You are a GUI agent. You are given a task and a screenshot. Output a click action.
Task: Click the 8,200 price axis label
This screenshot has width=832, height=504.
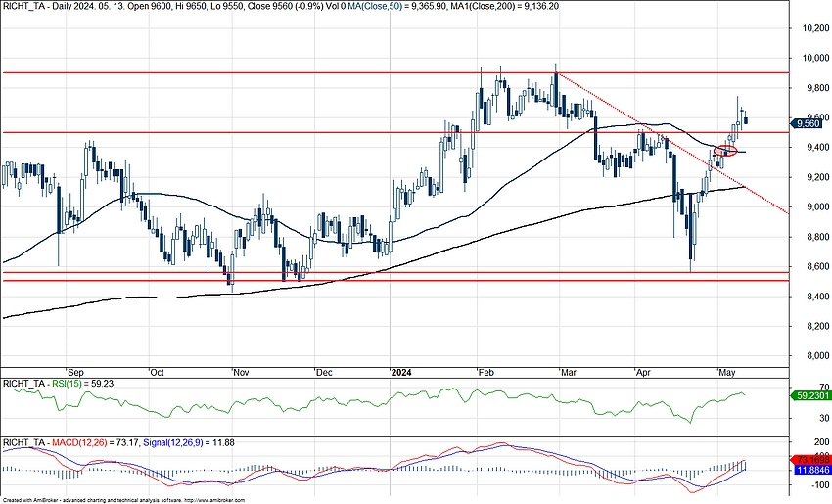click(x=817, y=326)
